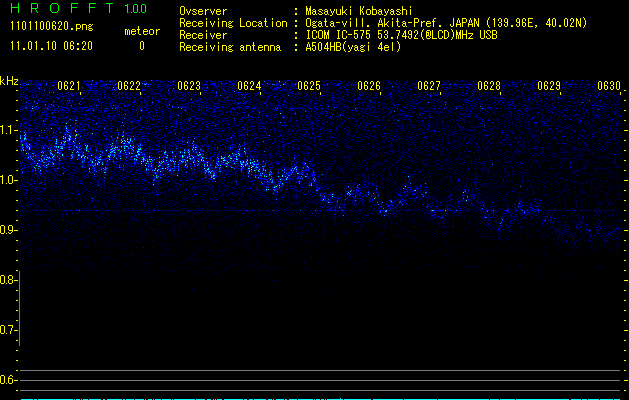Click the 0625 time marker
Image resolution: width=629 pixels, height=400 pixels.
(x=309, y=86)
